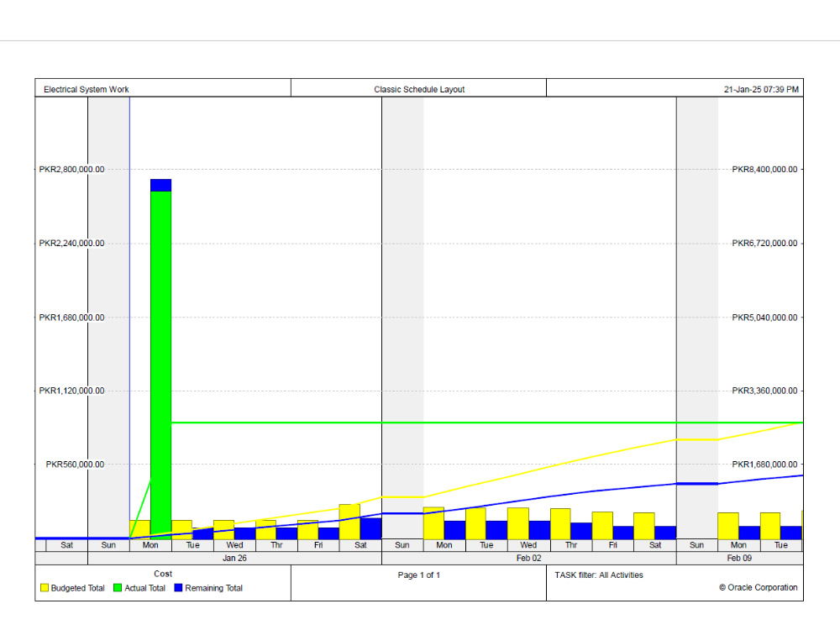Click the PKR2,800,000.00 axis label
The width and height of the screenshot is (840, 630).
click(x=71, y=170)
